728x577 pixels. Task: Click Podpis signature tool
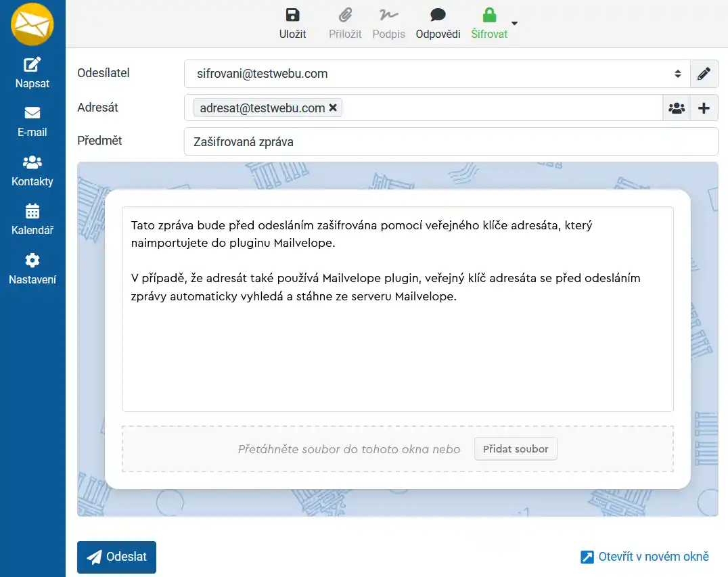click(388, 24)
